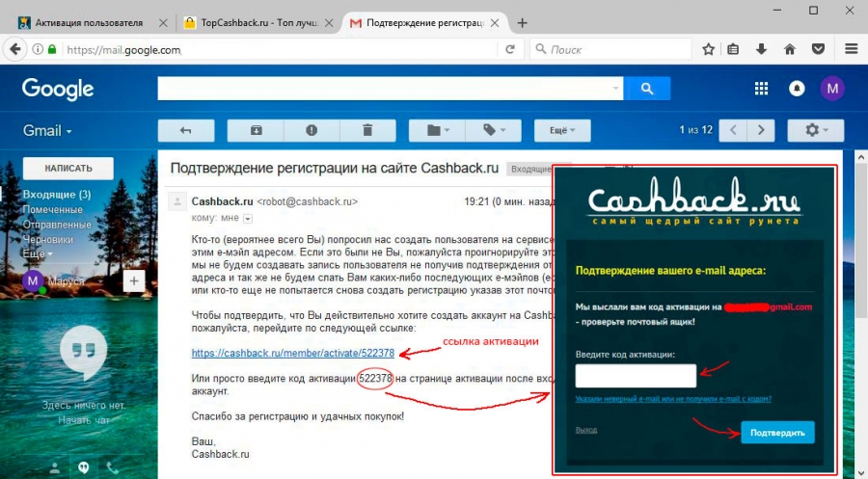Image resolution: width=868 pixels, height=479 pixels.
Task: Expand search options arrow in Gmail search box
Action: click(x=615, y=89)
